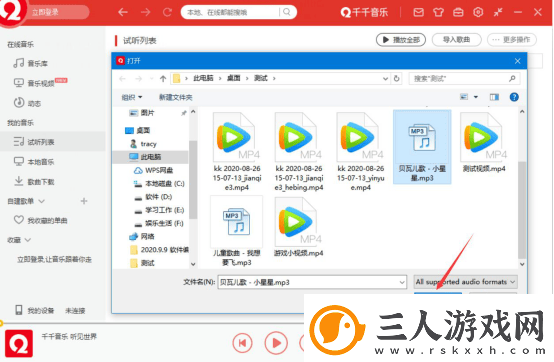Click the play button in player bar
This screenshot has height=362, width=554.
pos(276,343)
